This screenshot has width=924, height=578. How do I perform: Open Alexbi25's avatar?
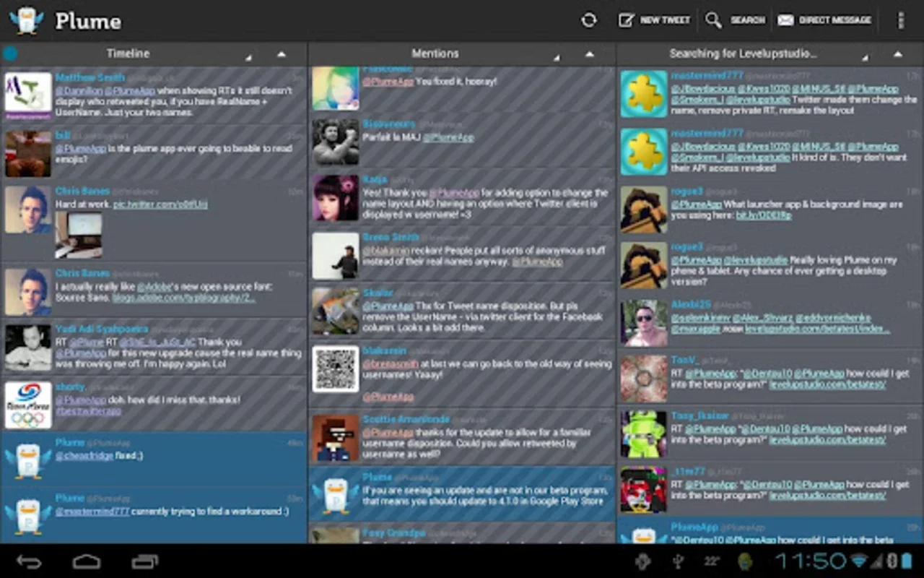(644, 323)
